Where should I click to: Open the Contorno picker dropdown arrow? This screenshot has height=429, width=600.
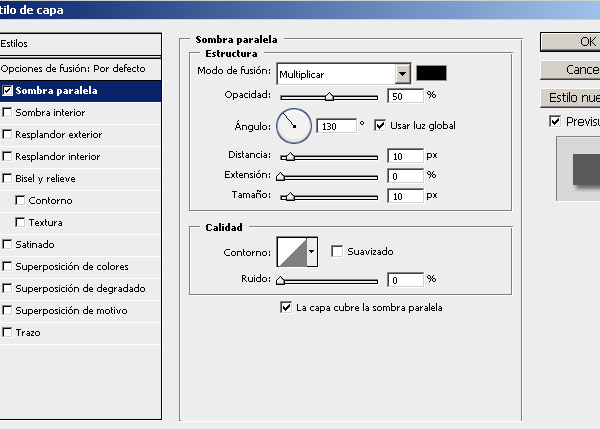coord(312,252)
